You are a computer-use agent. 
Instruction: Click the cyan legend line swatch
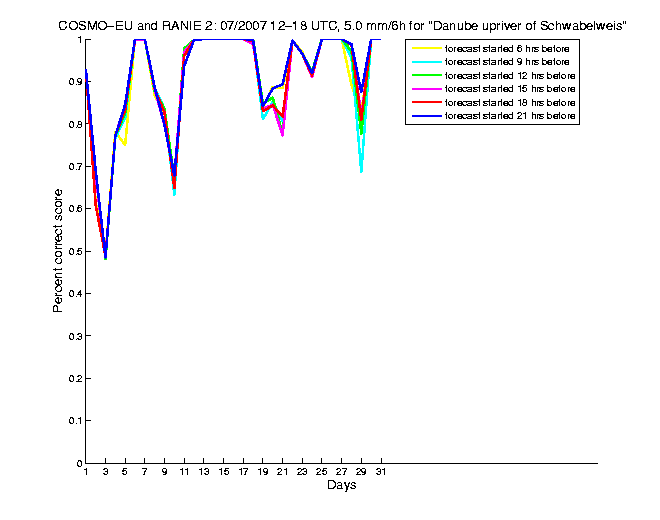(x=427, y=62)
